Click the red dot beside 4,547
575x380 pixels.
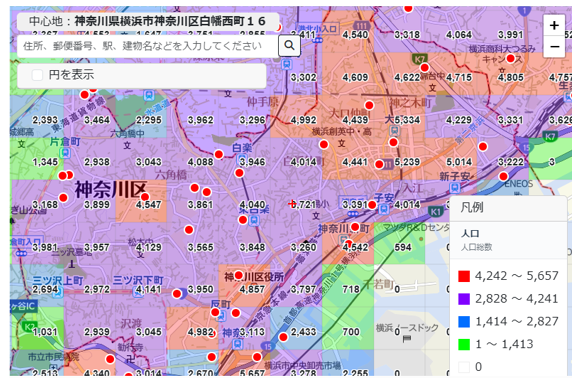(x=145, y=197)
